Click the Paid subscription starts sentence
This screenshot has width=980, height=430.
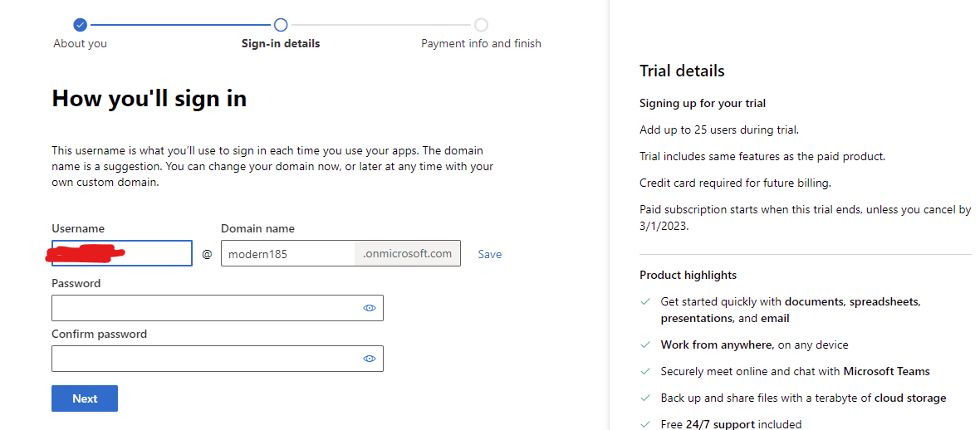tap(805, 217)
